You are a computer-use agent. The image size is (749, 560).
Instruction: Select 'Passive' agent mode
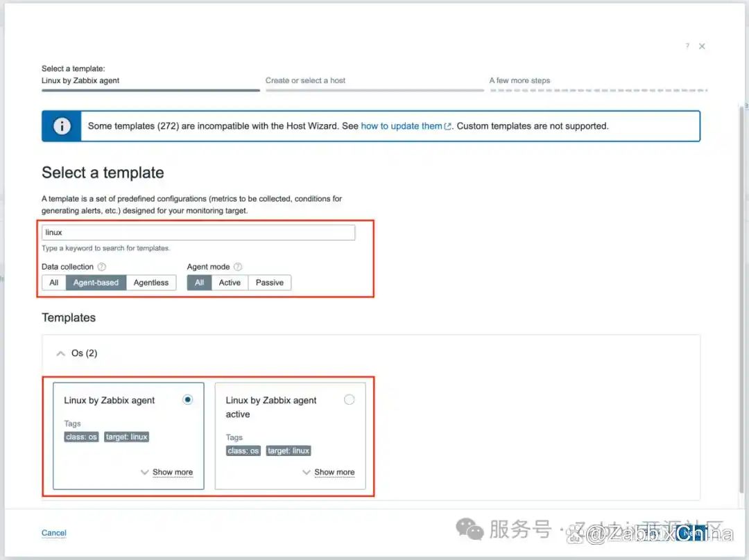pos(269,283)
